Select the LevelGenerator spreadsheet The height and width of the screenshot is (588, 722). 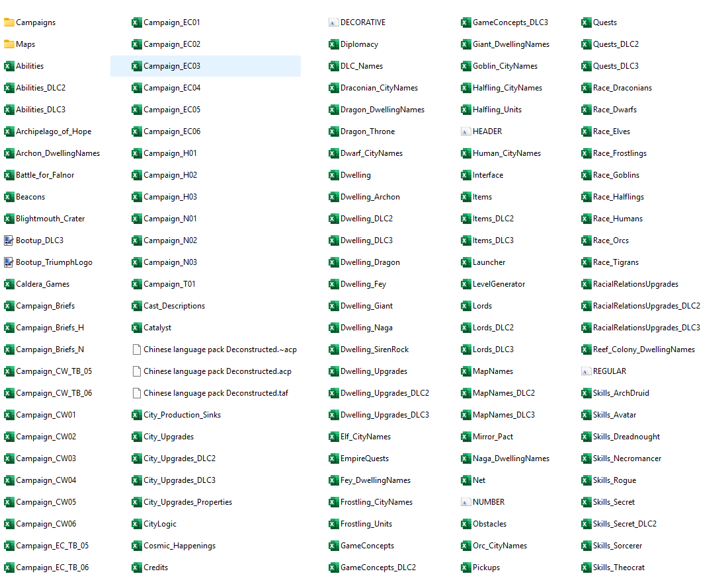[493, 284]
